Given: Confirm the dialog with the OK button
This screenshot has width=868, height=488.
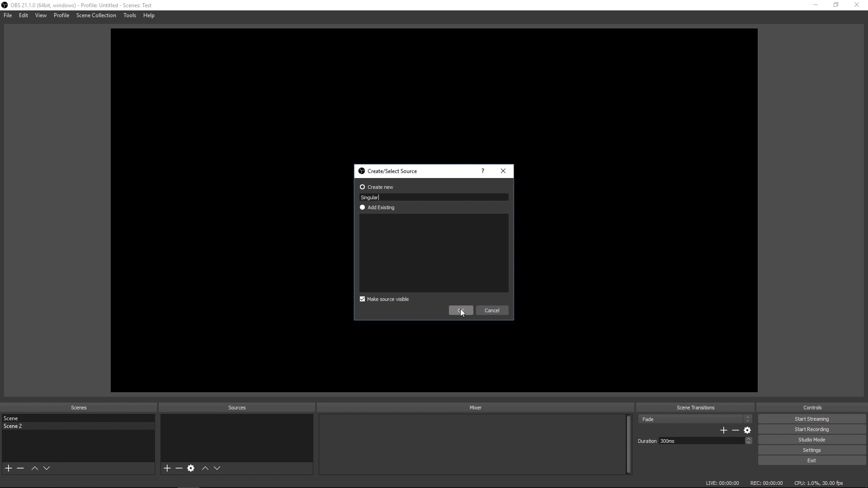Looking at the screenshot, I should 461,310.
